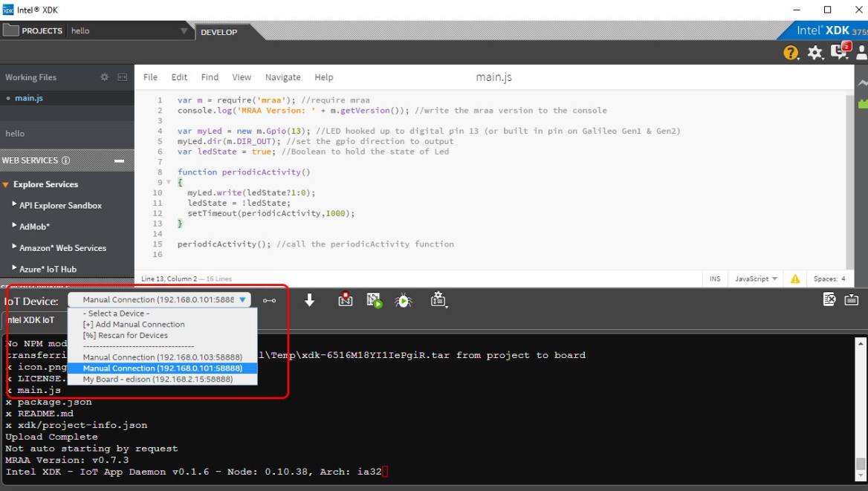Open the View menu
The image size is (868, 491).
[x=242, y=77]
